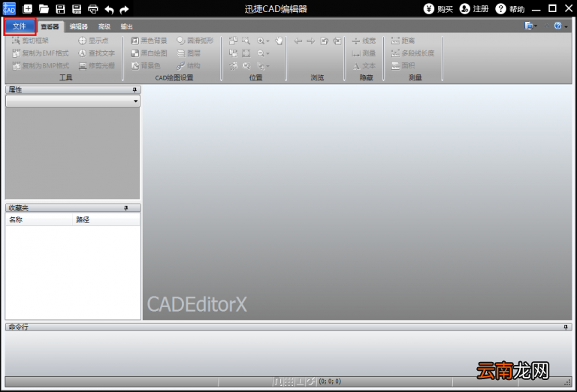577x392 pixels.
Task: Click 查找文字 find text
Action: click(96, 53)
